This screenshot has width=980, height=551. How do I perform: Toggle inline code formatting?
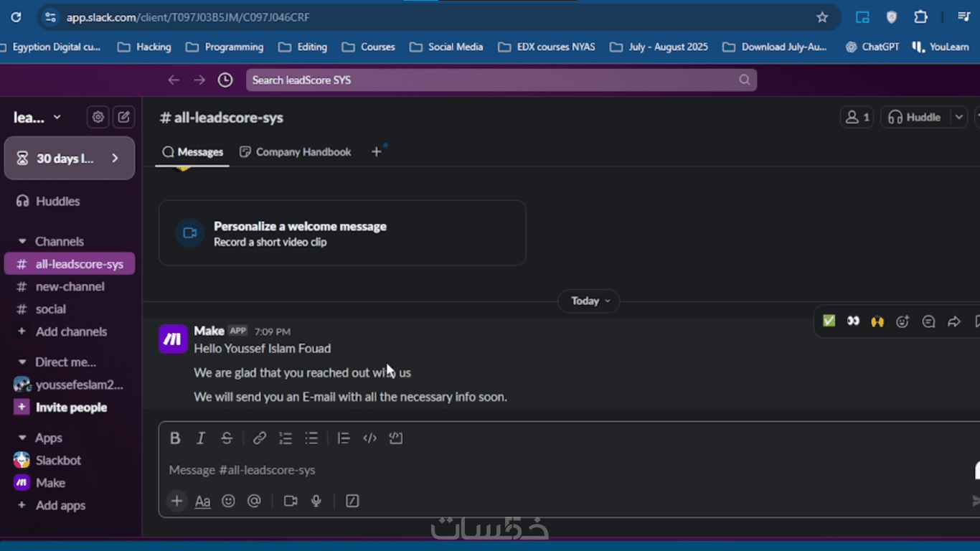click(369, 438)
